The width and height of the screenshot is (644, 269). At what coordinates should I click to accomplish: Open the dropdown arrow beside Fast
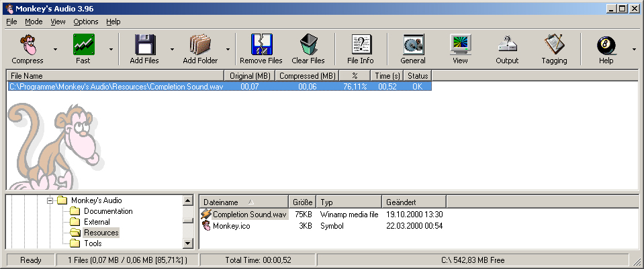(x=111, y=49)
